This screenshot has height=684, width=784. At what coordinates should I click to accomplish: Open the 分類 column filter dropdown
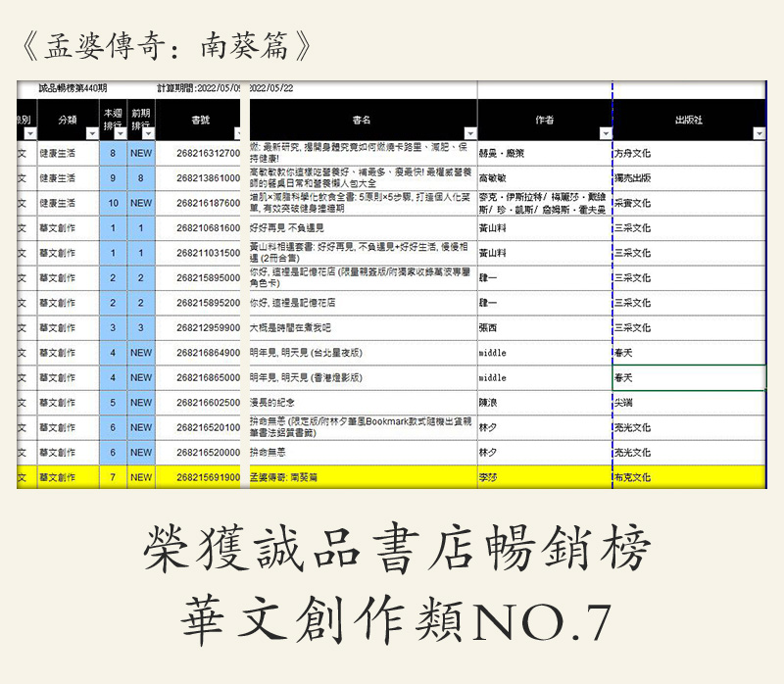click(x=91, y=133)
